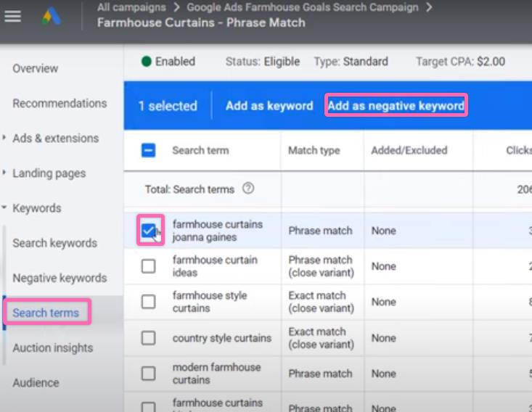Select the country style curtains checkbox
Screen dimensions: 532x412
point(148,338)
